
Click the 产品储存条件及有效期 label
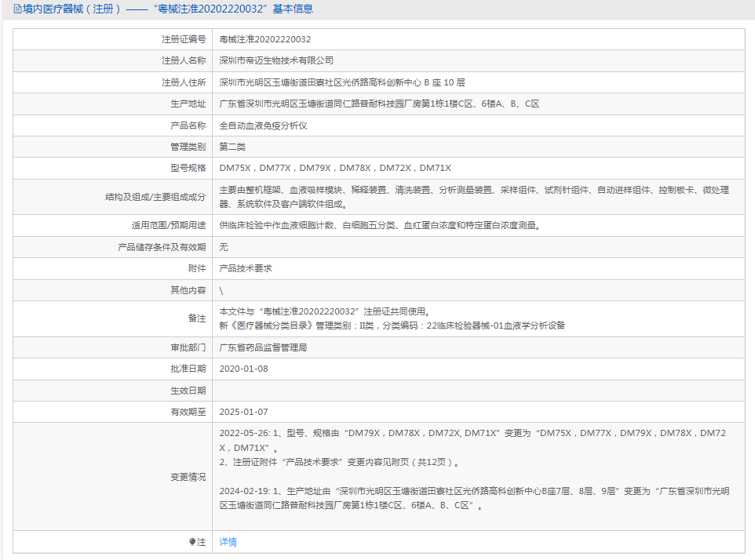[162, 247]
